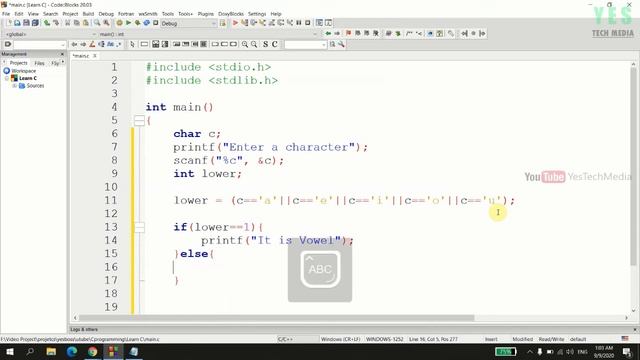This screenshot has width=640, height=360.
Task: Click the Redo toolbar icon
Action: [x=56, y=23]
